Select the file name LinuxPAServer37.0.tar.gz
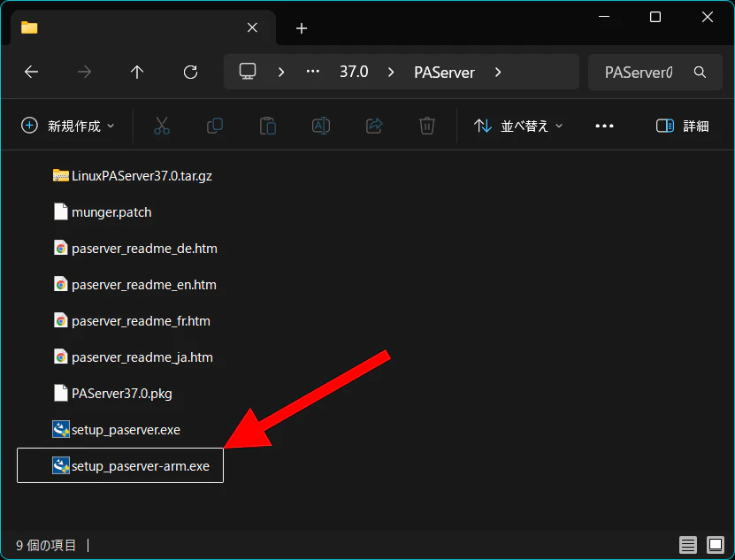The width and height of the screenshot is (735, 560). click(142, 176)
